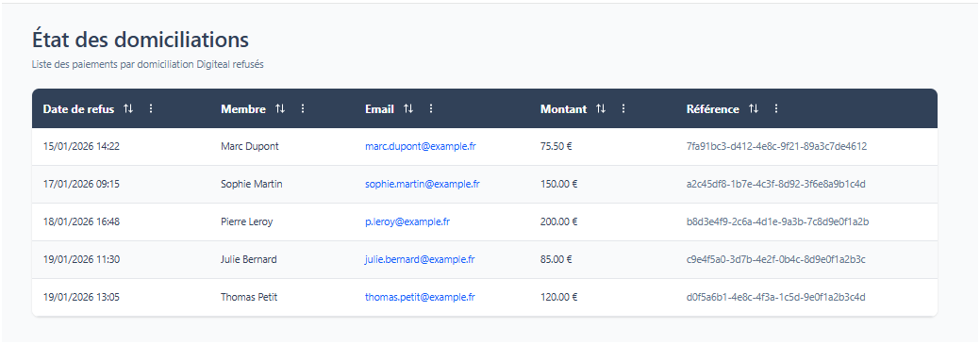Select date cell 17/01/2026 09:15
The width and height of the screenshot is (980, 344).
(x=81, y=184)
